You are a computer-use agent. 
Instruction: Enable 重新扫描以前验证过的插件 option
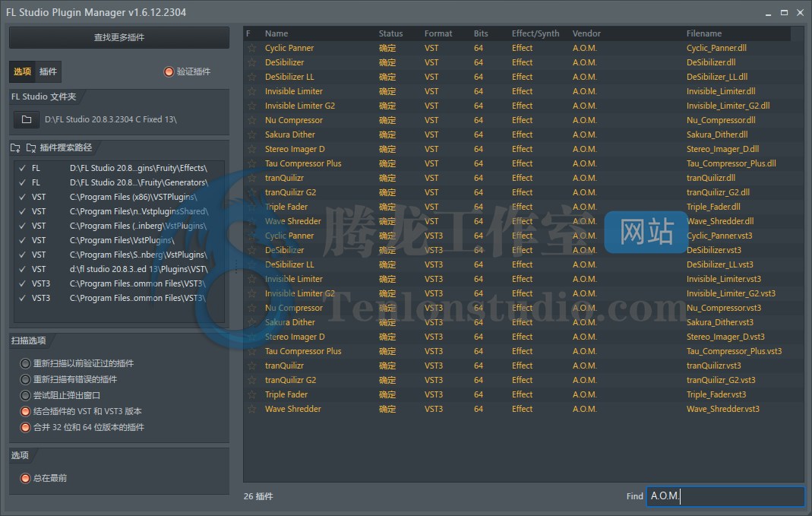click(x=25, y=364)
